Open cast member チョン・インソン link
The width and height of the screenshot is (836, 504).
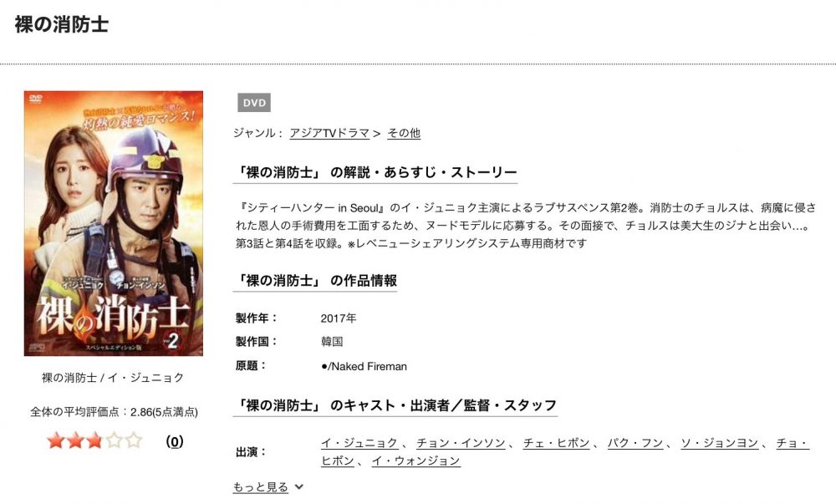click(461, 443)
